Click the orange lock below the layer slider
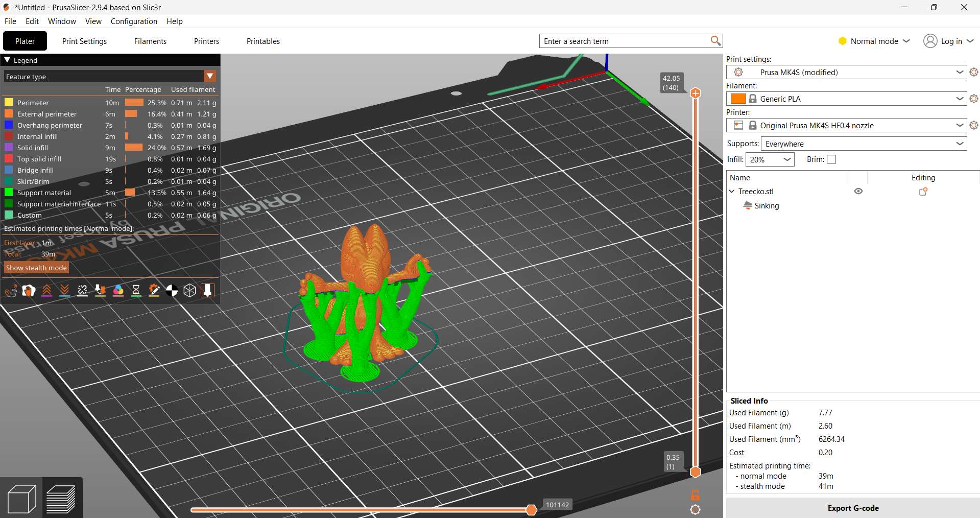The height and width of the screenshot is (518, 980). click(695, 495)
